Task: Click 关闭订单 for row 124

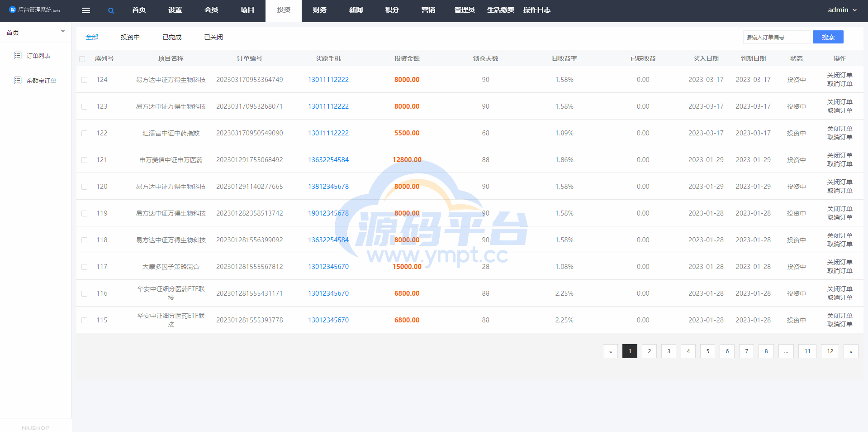Action: [x=840, y=75]
